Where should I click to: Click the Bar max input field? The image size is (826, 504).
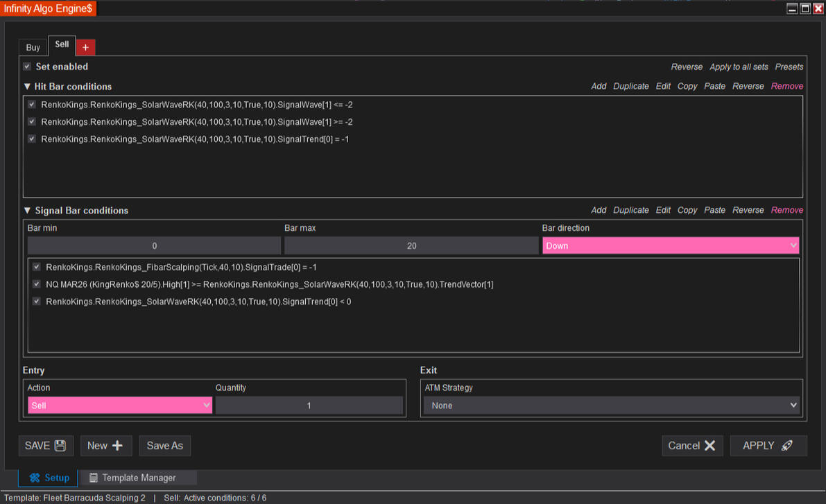[411, 246]
